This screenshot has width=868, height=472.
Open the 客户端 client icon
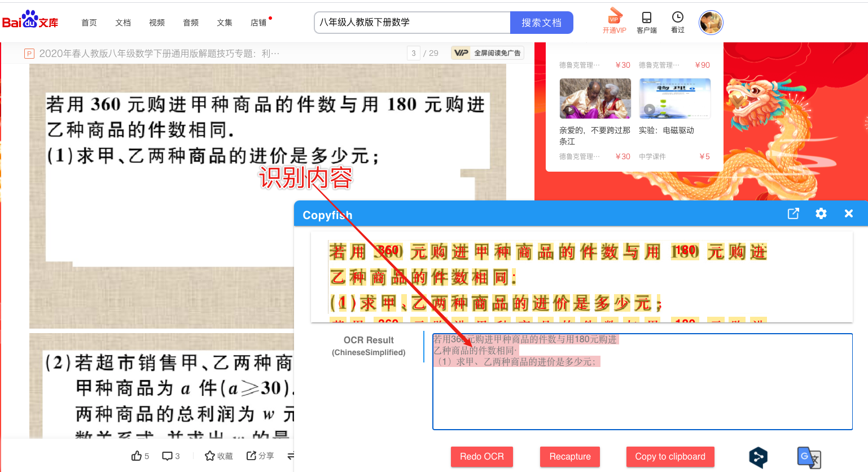tap(647, 23)
